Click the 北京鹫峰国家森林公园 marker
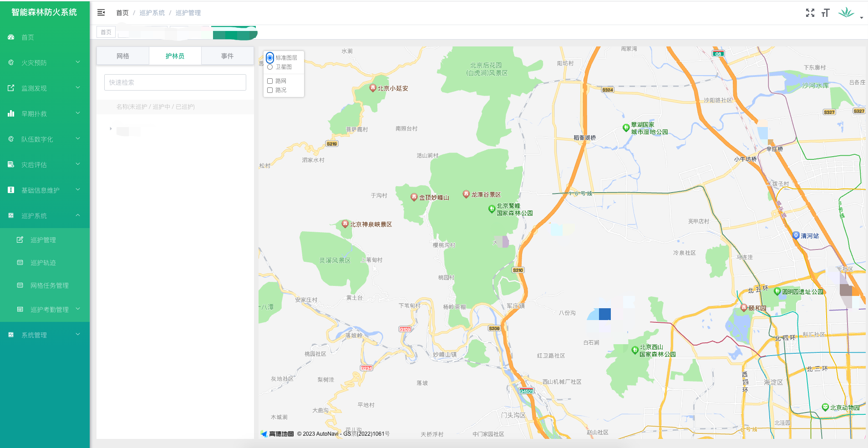Viewport: 868px width, 448px height. pyautogui.click(x=492, y=209)
